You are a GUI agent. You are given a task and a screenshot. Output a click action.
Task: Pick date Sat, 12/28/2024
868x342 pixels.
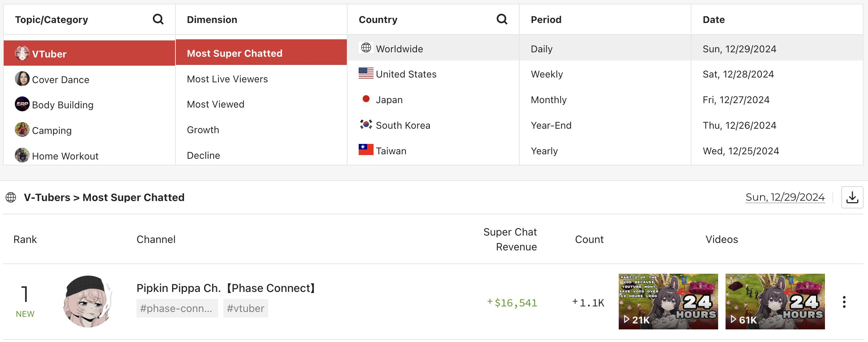pyautogui.click(x=777, y=74)
